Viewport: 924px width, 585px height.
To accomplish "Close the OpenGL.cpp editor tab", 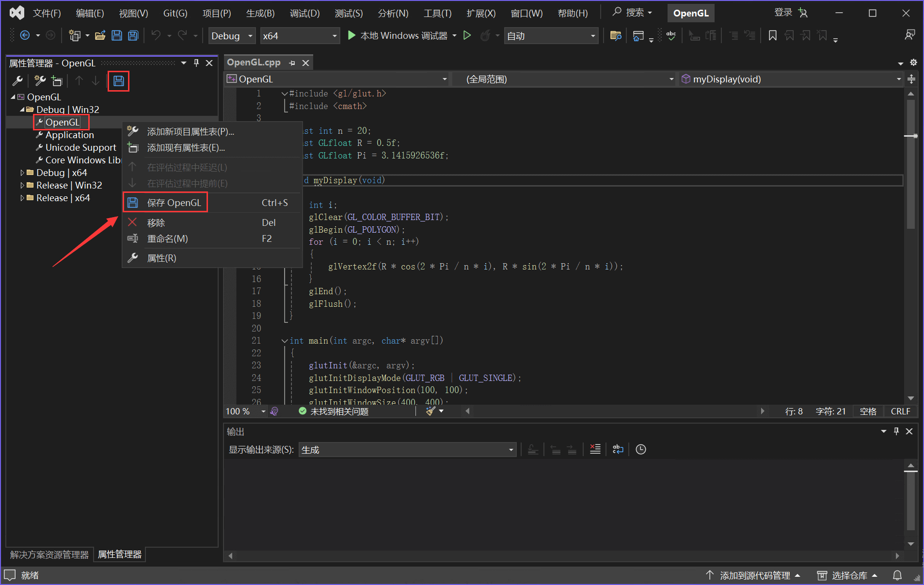I will tap(306, 63).
